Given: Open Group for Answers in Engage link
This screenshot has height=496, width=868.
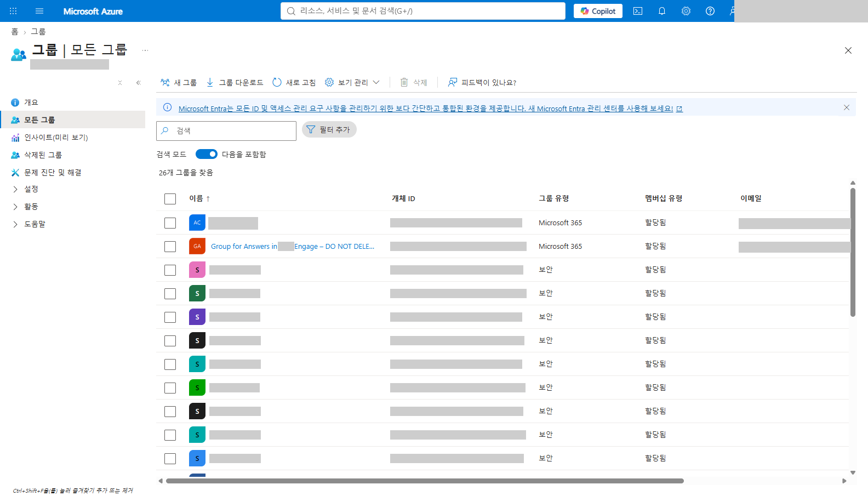Looking at the screenshot, I should point(293,246).
